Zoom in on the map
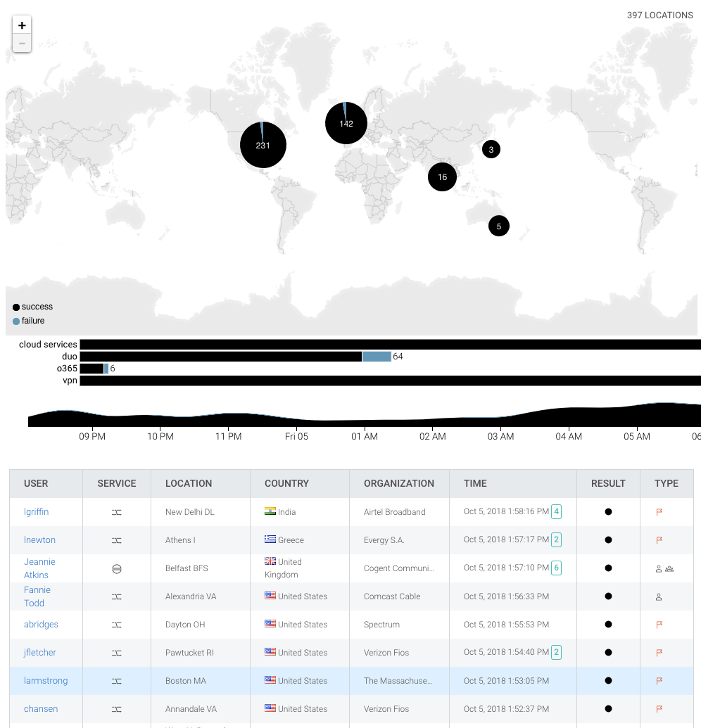The image size is (701, 728). (x=22, y=25)
